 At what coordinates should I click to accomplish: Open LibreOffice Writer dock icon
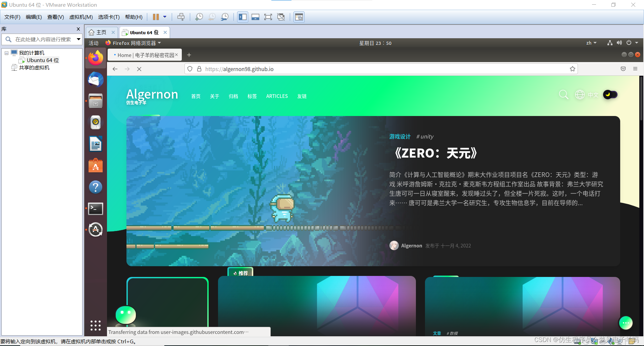96,144
